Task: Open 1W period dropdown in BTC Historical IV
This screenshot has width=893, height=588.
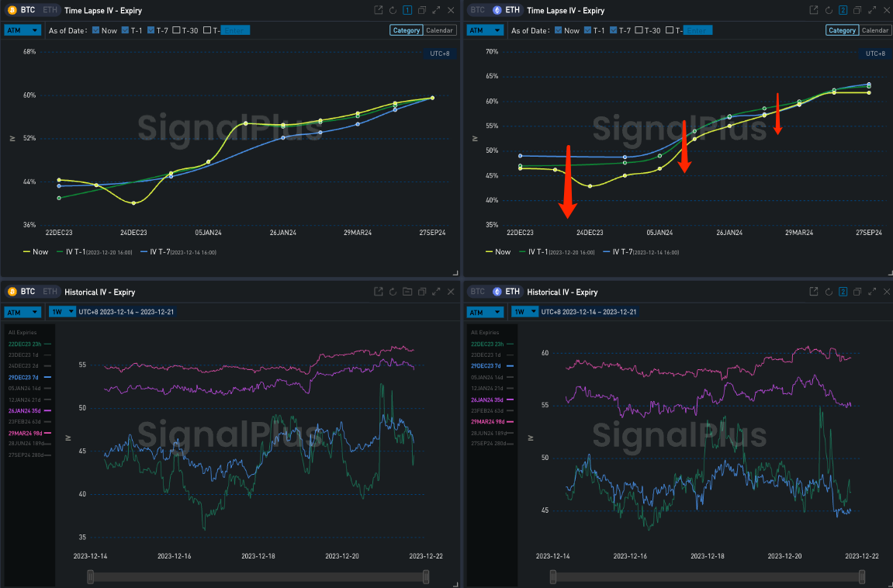Action: point(62,312)
